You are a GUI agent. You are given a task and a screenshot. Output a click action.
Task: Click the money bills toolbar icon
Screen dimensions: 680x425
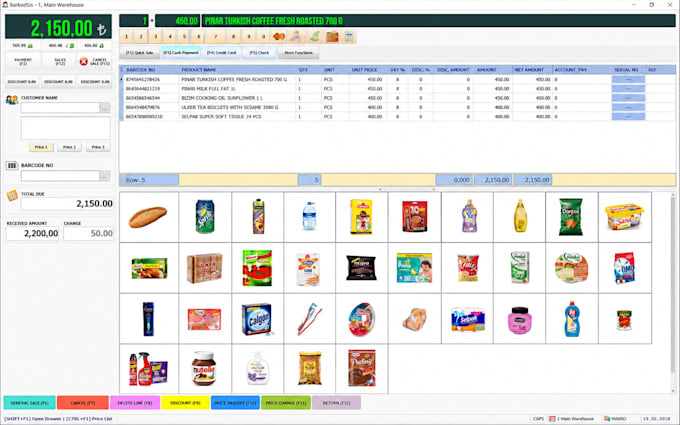tap(314, 37)
